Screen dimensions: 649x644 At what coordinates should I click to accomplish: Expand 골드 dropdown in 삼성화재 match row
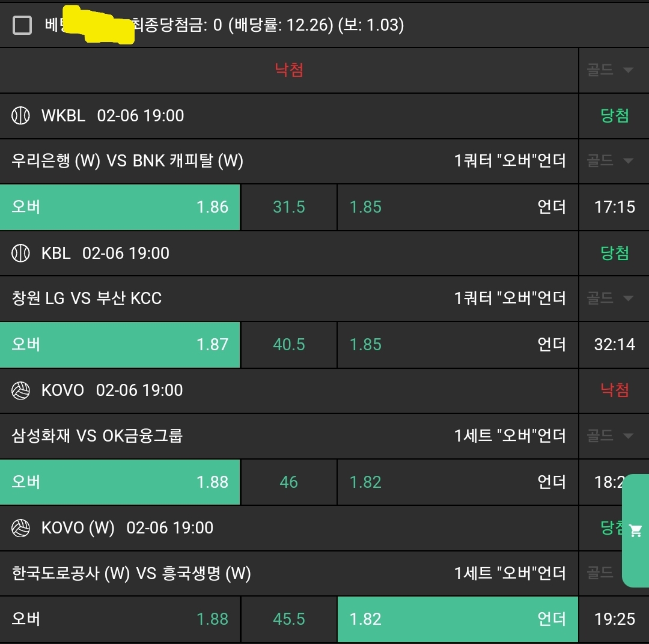(611, 436)
